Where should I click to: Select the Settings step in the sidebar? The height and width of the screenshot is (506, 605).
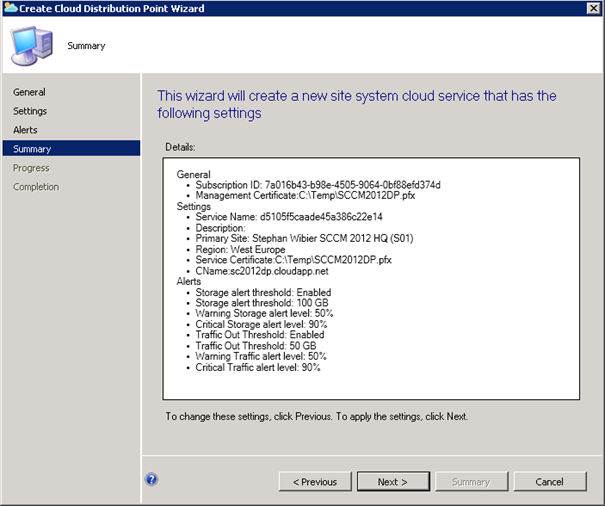30,111
